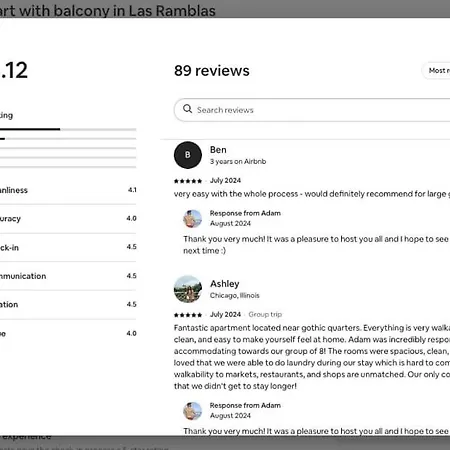Viewport: 450px width, 450px height.
Task: Click the Group trip tag on Ashley's review
Action: (265, 314)
